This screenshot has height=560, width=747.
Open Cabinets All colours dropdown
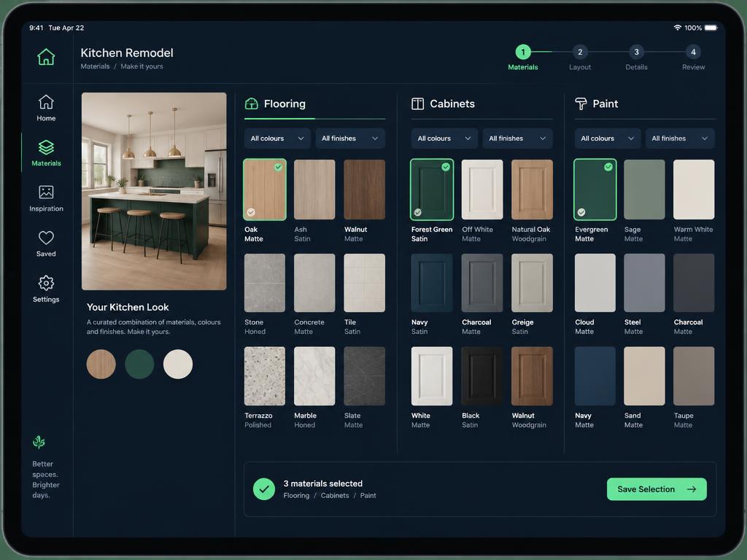pyautogui.click(x=444, y=138)
